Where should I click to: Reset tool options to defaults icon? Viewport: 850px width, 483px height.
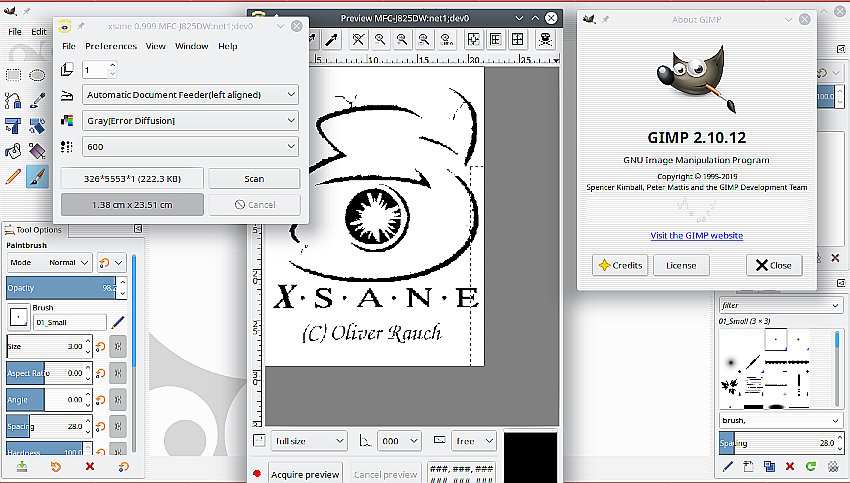(124, 466)
